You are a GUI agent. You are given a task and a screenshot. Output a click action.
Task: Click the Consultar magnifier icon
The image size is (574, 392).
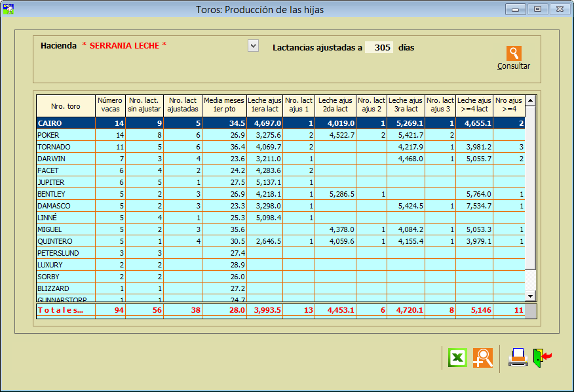[514, 54]
